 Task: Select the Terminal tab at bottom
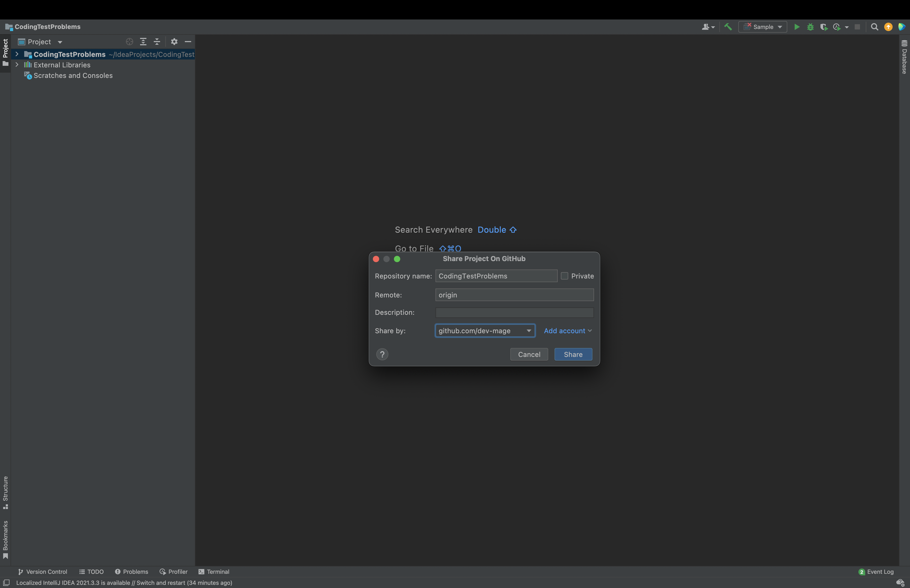click(214, 571)
